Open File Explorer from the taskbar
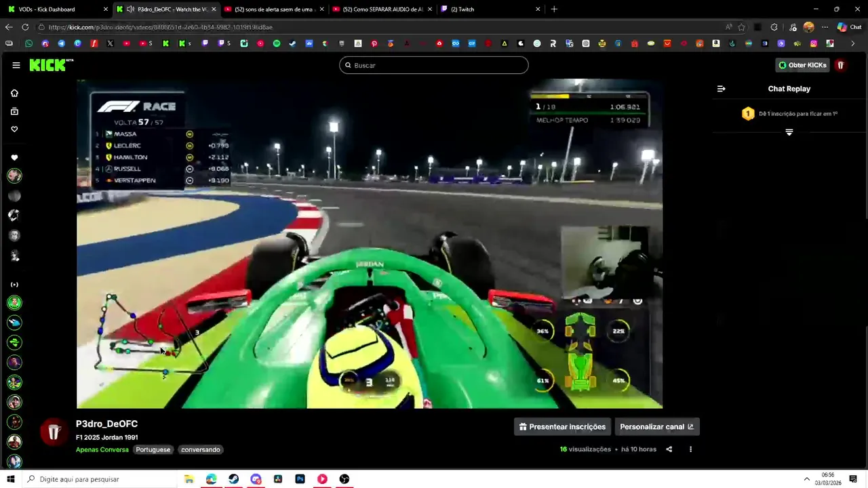Viewport: 868px width, 488px height. click(x=189, y=479)
